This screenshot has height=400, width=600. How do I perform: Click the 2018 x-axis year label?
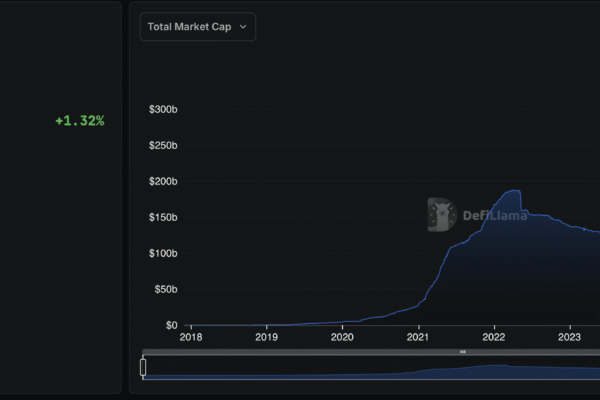point(191,338)
